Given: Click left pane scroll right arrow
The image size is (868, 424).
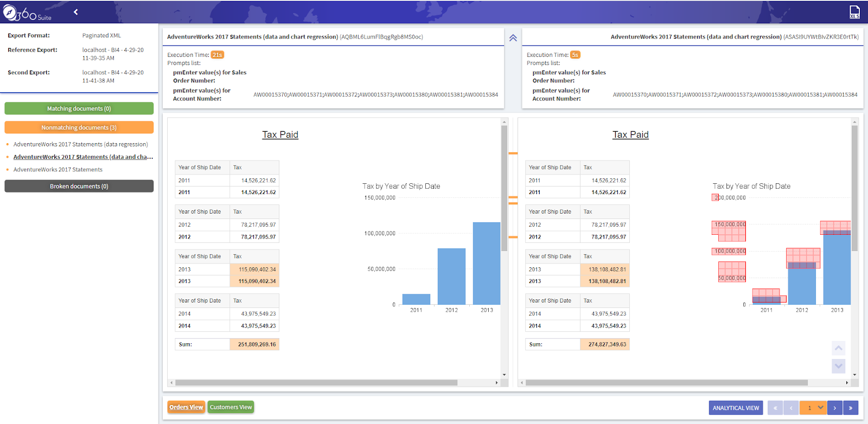Looking at the screenshot, I should tap(496, 382).
